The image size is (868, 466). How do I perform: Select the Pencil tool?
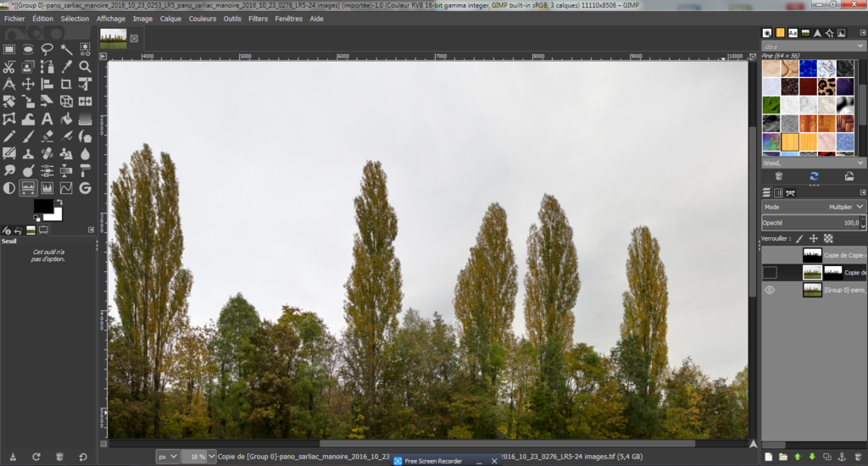pos(9,136)
